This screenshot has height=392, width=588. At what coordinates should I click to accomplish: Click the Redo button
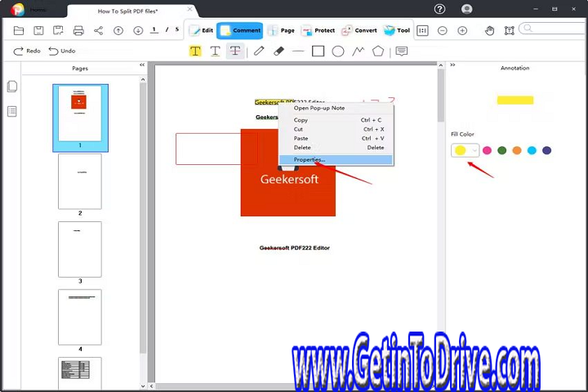pos(27,51)
